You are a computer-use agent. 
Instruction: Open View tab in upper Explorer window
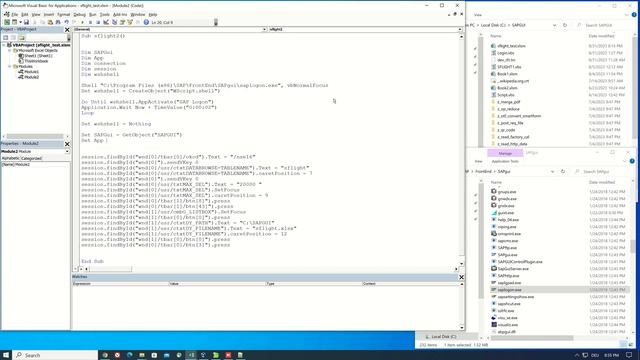point(478,15)
